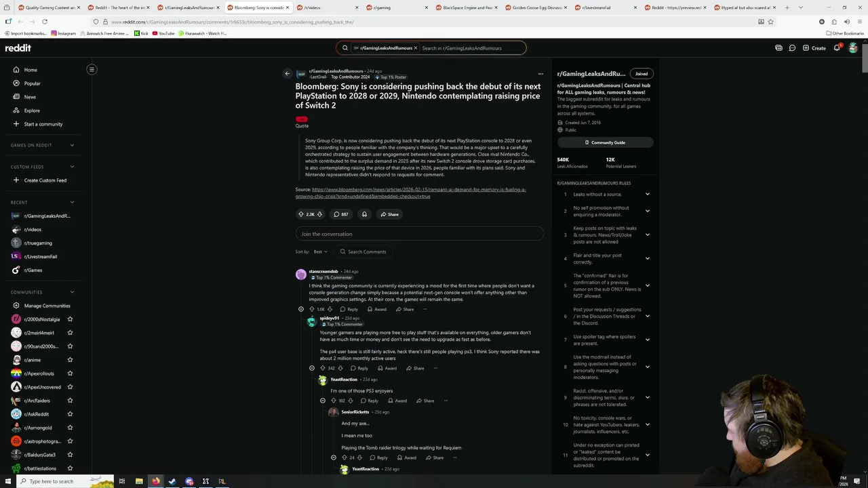The width and height of the screenshot is (868, 488).
Task: Click Create Custom Feed
Action: 45,180
